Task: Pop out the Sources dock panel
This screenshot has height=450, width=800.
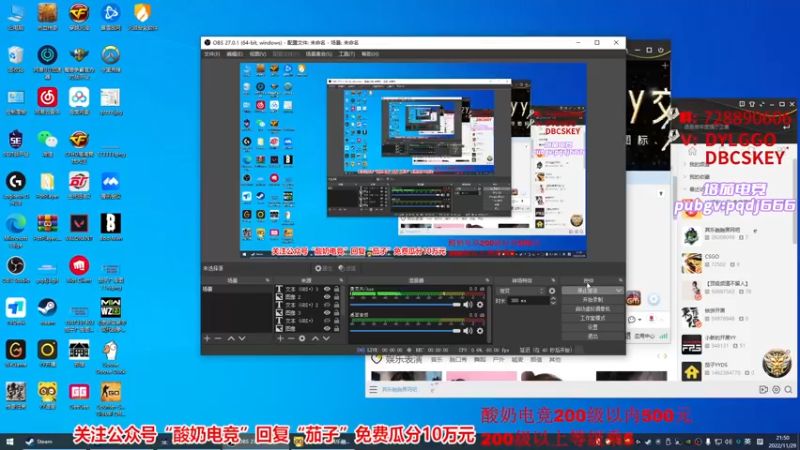Action: pyautogui.click(x=341, y=280)
